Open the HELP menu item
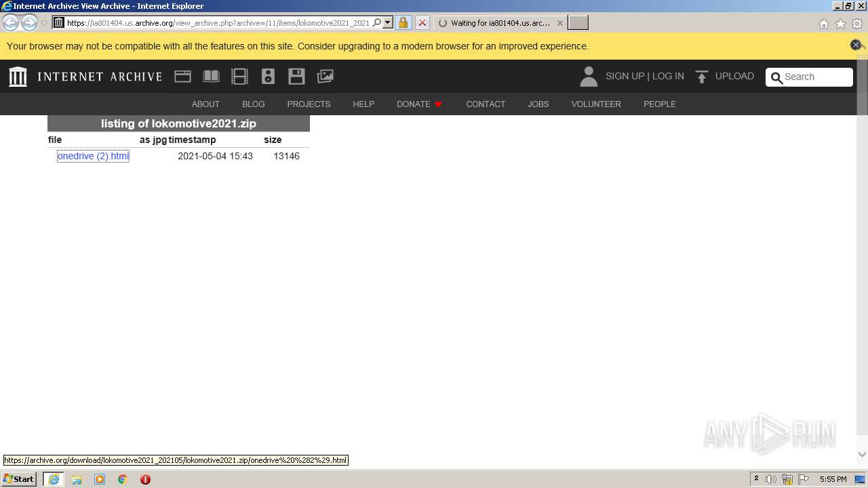The image size is (868, 488). point(363,104)
